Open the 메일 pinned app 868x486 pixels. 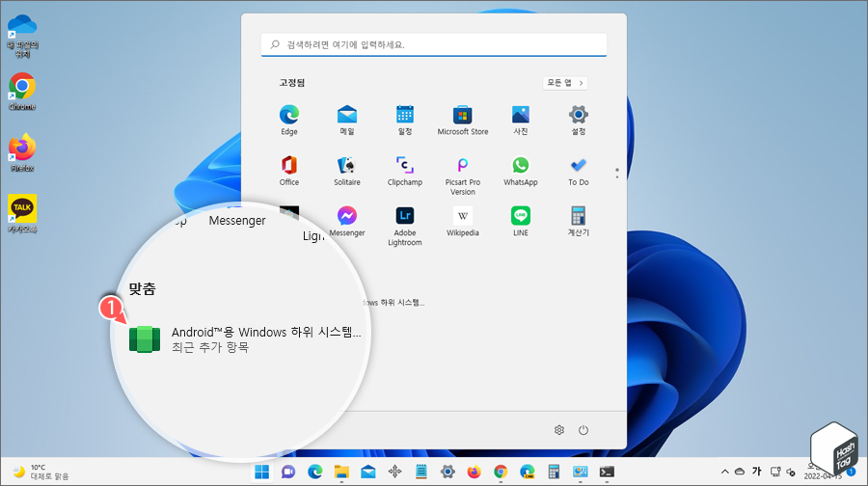pyautogui.click(x=347, y=121)
